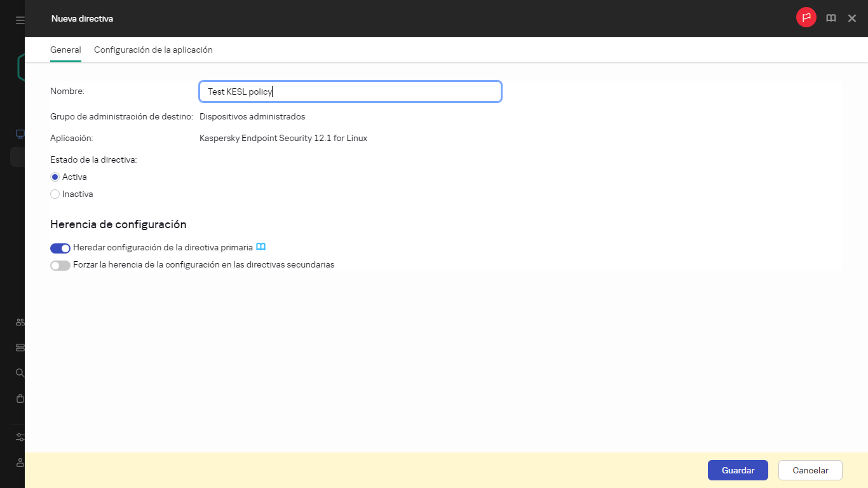The image size is (868, 488).
Task: Enable Forzar la herencia de la configuración
Action: point(60,265)
